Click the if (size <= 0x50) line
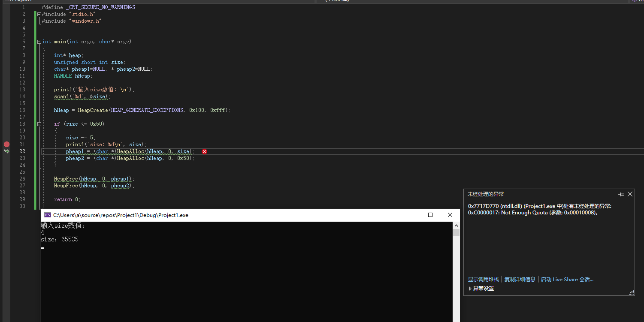 (79, 124)
